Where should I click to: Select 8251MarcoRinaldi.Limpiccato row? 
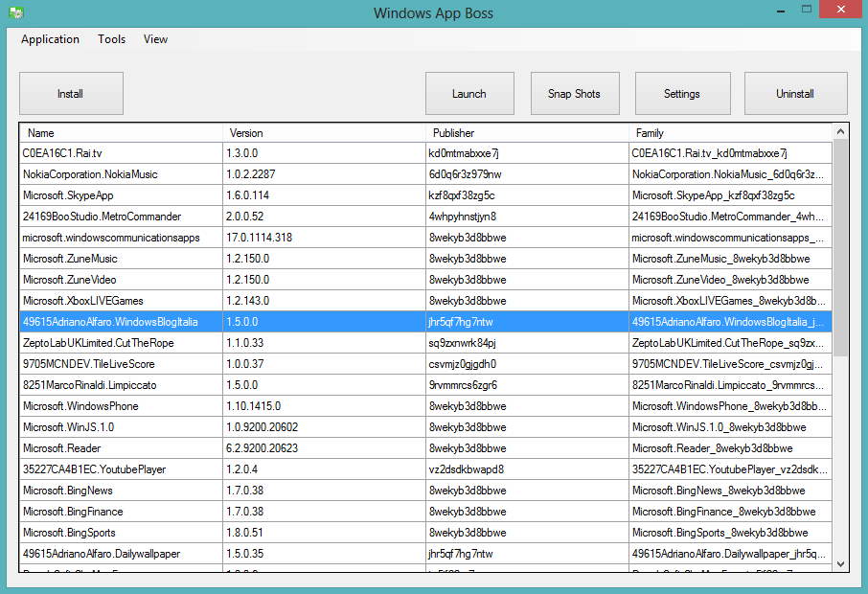pyautogui.click(x=425, y=385)
